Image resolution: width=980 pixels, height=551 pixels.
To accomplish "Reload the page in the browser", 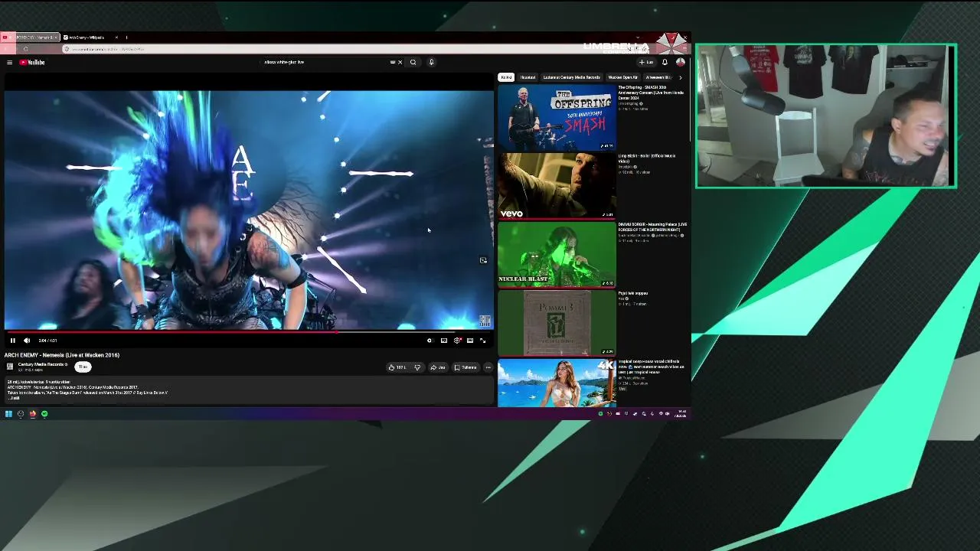I will [x=25, y=49].
